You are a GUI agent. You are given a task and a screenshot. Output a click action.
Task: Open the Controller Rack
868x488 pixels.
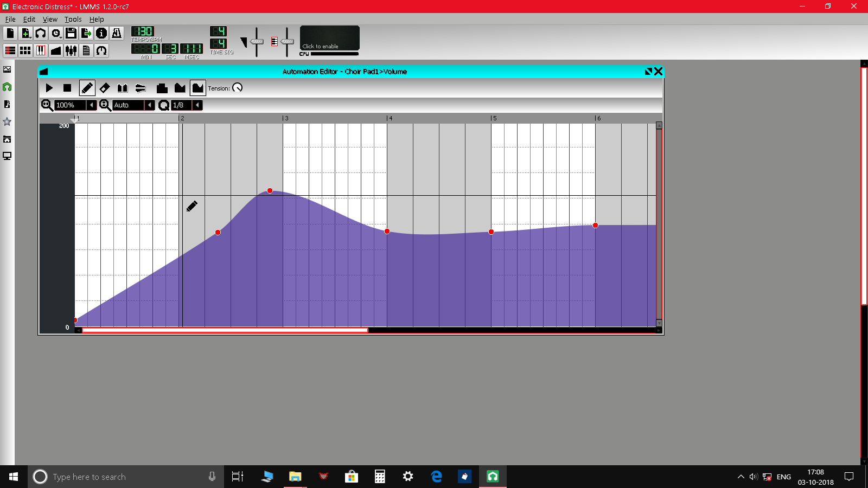102,50
